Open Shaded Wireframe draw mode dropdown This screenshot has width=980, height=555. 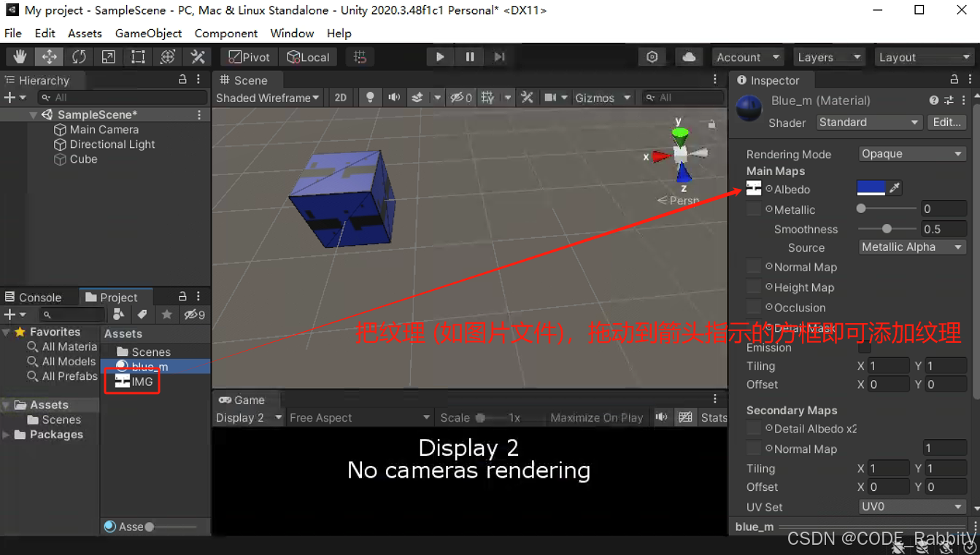click(x=268, y=98)
